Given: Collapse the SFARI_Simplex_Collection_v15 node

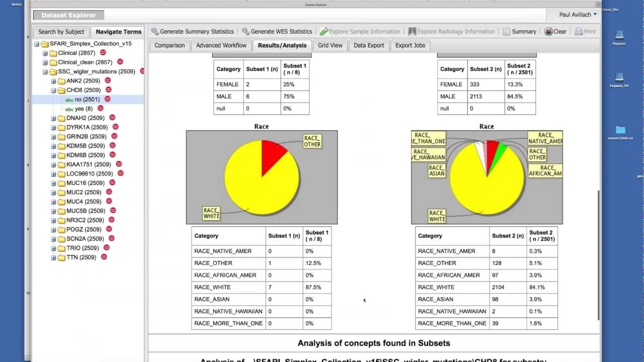Looking at the screenshot, I should [x=37, y=44].
